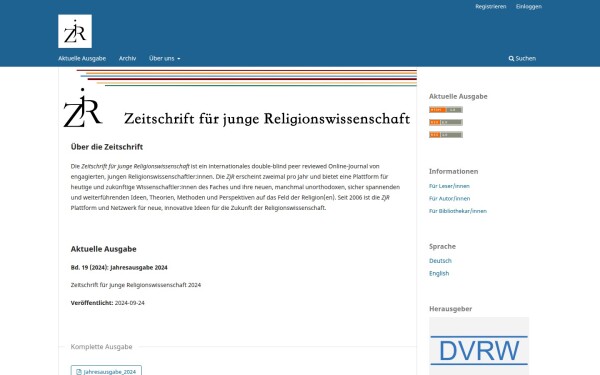Viewport: 600px width, 375px height.
Task: Click the Sprache sidebar heading
Action: tap(442, 246)
